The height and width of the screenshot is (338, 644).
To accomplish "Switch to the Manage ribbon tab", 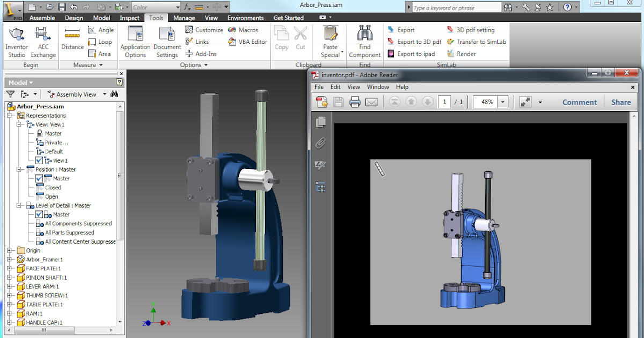I will 184,18.
